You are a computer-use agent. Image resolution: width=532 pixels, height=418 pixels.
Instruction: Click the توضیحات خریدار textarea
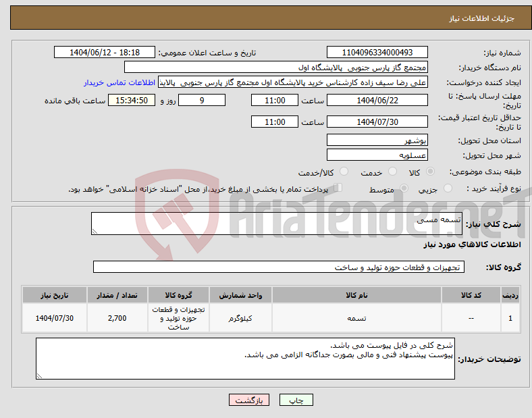coord(245,359)
